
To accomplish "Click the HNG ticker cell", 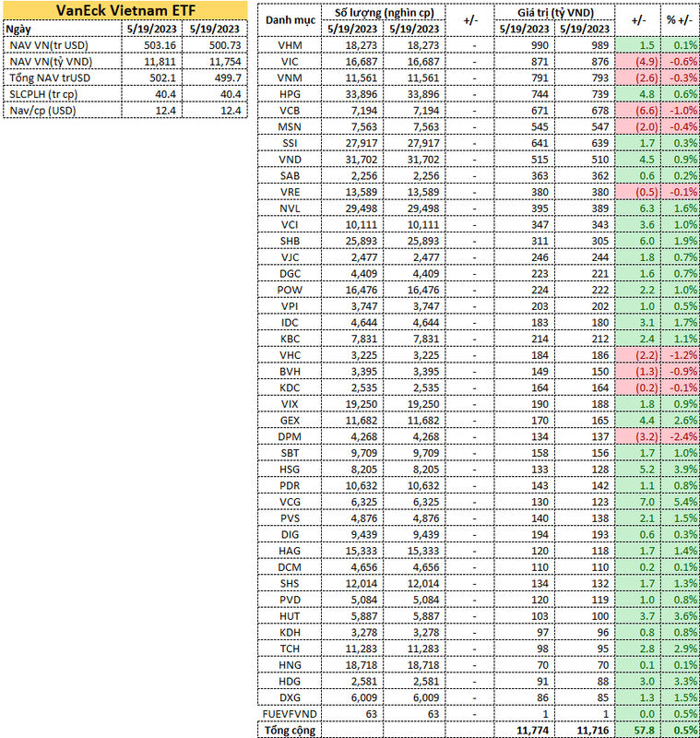I will pos(290,665).
